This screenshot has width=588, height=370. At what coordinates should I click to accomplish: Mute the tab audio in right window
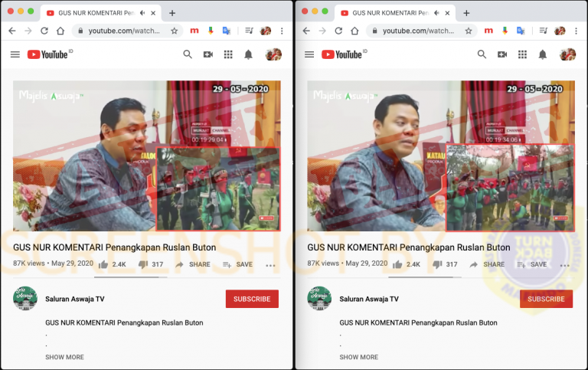pyautogui.click(x=436, y=13)
